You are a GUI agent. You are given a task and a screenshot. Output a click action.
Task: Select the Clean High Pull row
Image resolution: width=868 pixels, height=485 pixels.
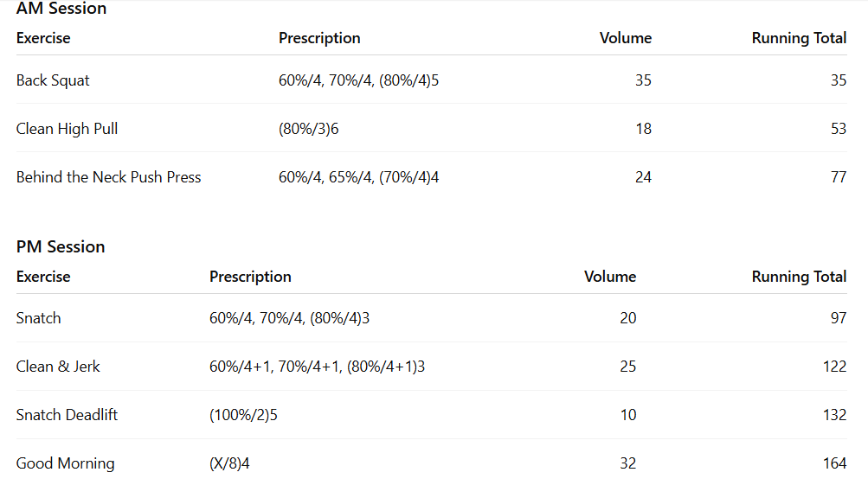67,129
